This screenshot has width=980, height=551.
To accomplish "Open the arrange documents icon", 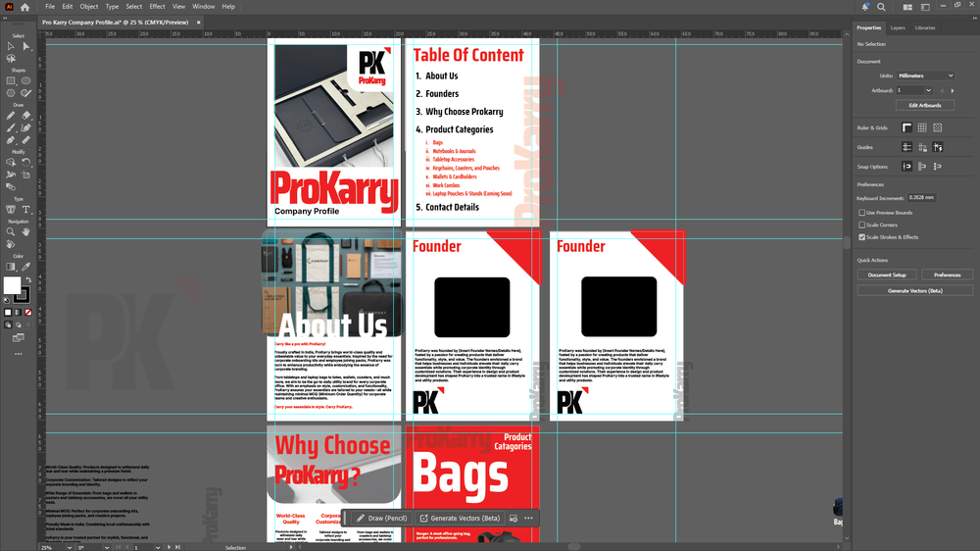I will click(907, 7).
